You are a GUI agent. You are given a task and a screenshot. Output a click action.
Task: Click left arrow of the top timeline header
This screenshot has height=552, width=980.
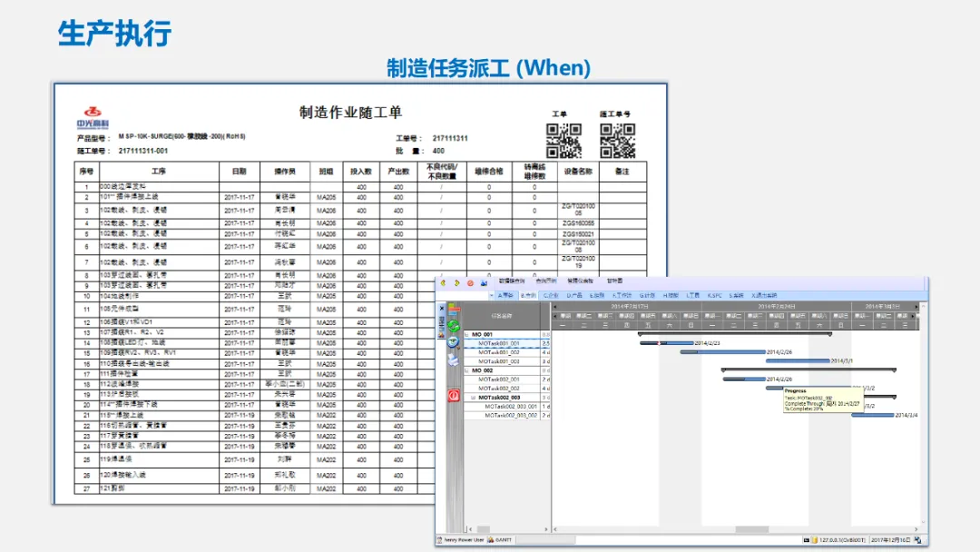[x=555, y=307]
